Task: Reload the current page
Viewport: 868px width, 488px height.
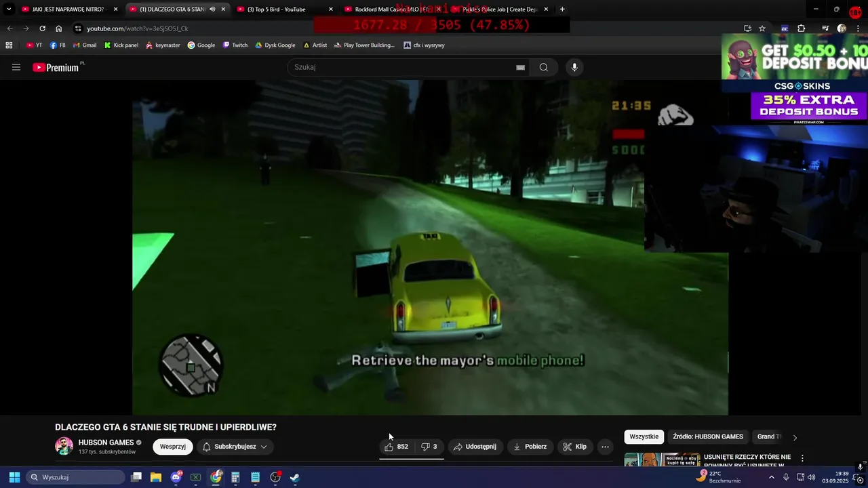Action: [42, 28]
